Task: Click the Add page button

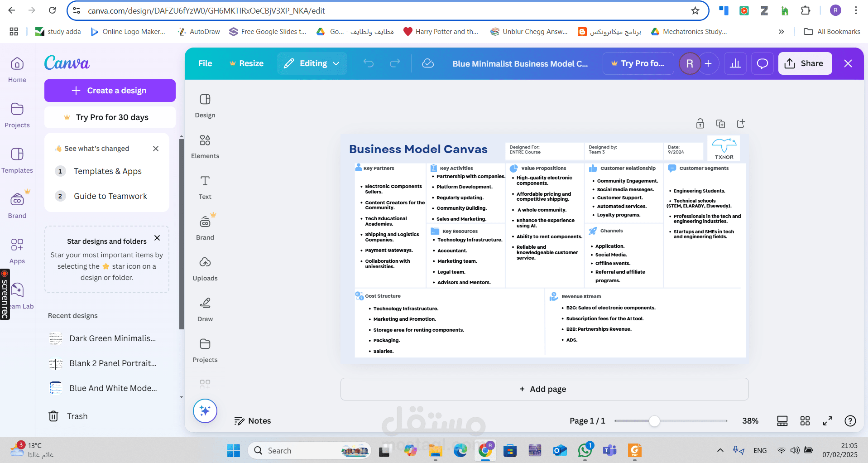Action: [x=544, y=389]
